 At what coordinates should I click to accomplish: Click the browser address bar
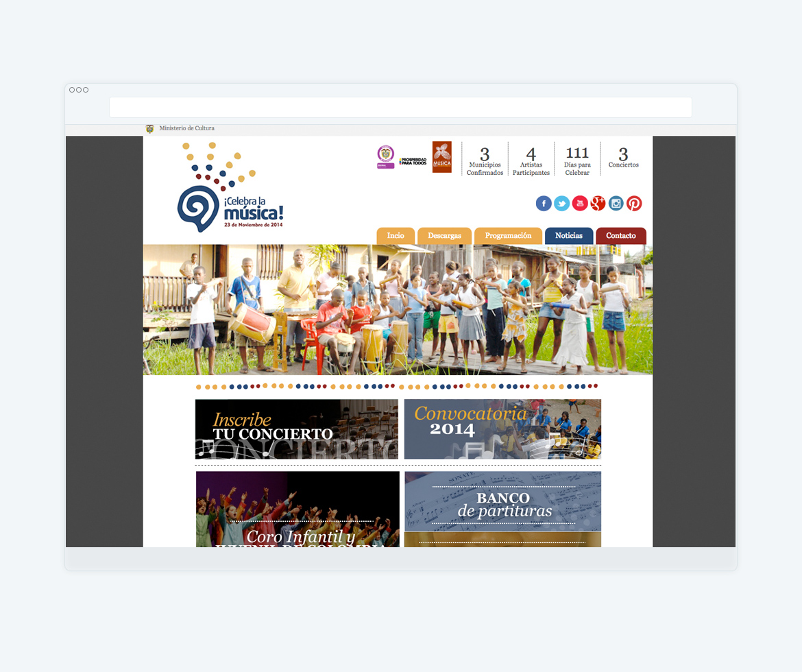point(400,107)
